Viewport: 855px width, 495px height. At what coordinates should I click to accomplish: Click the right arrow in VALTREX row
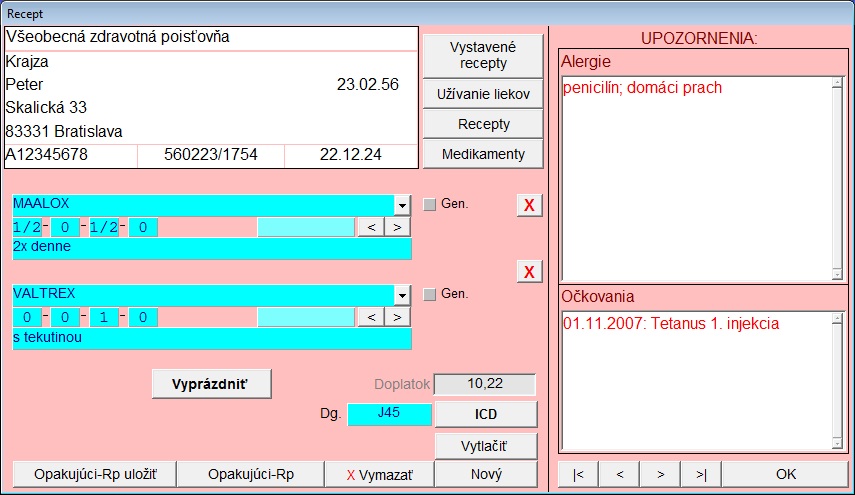coord(398,317)
